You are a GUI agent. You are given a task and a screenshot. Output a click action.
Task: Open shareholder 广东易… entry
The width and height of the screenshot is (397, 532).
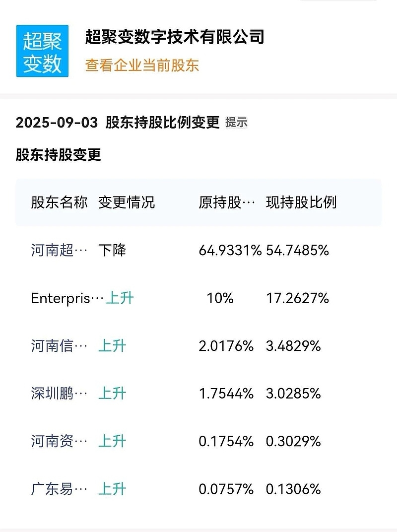(59, 489)
